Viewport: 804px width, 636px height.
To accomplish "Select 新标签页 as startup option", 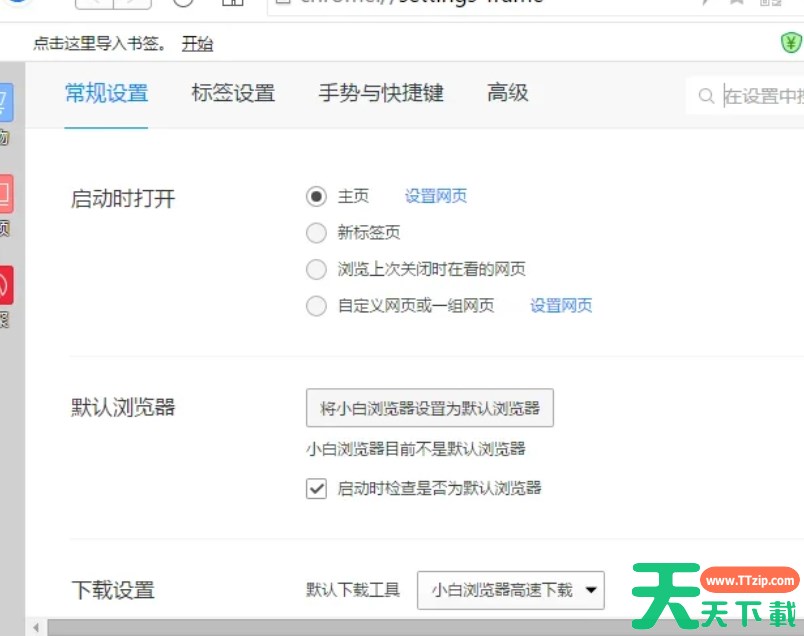I will 316,233.
